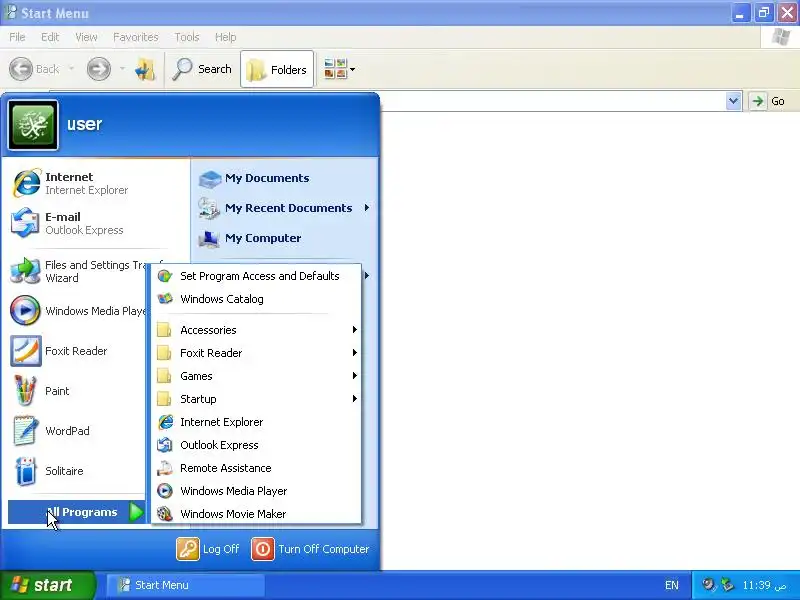800x600 pixels.
Task: Expand the Foxit Reader programs folder
Action: (256, 353)
